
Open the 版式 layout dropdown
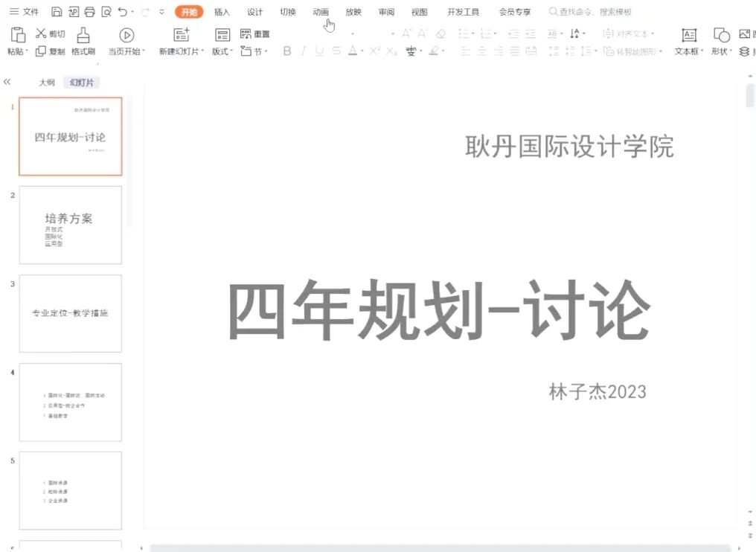tap(221, 41)
